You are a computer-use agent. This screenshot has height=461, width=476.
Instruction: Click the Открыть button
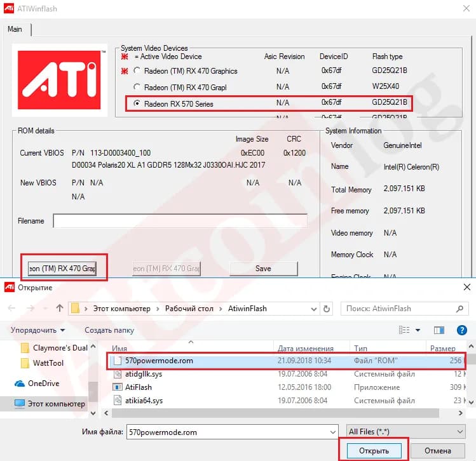point(374,451)
